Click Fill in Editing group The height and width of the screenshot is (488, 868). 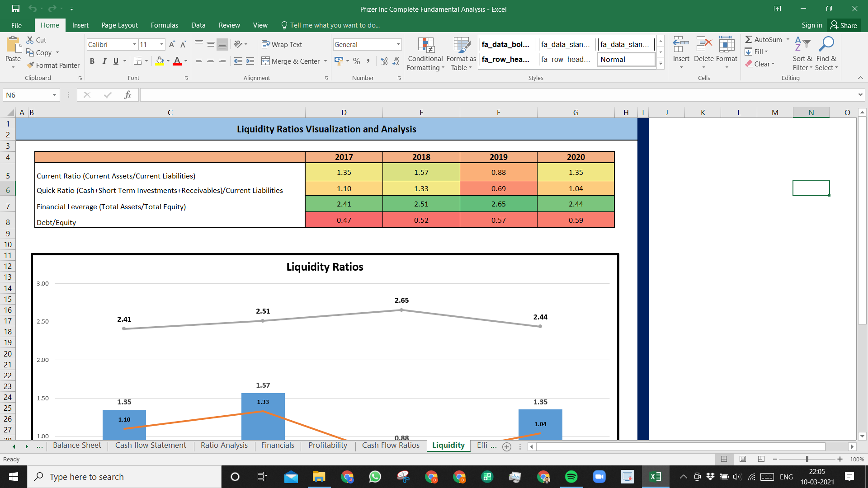[x=757, y=52]
